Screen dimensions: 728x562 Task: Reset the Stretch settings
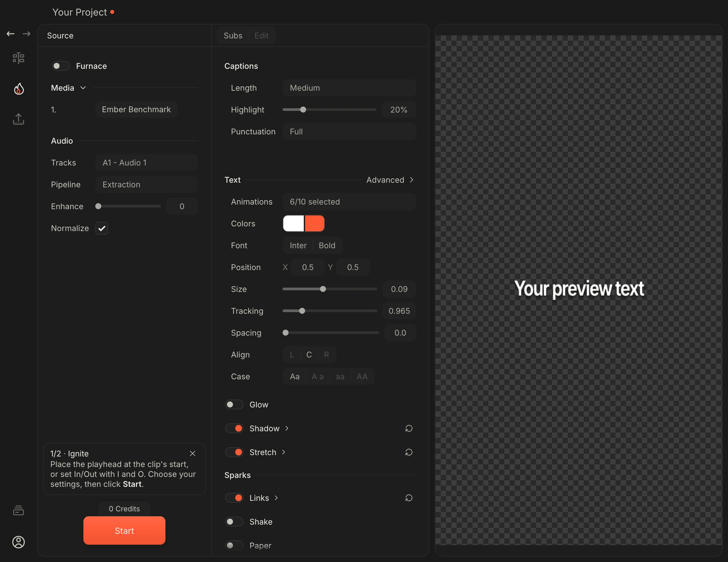coord(409,452)
